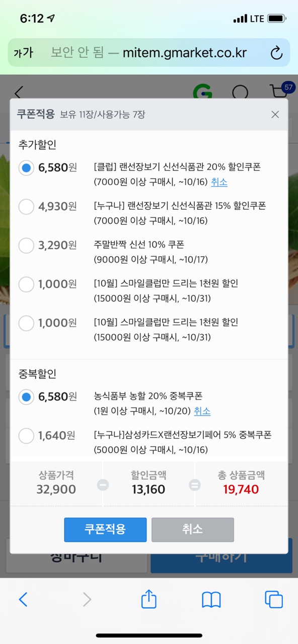This screenshot has width=298, height=644.
Task: Open Safari tabs overview icon
Action: pyautogui.click(x=274, y=599)
